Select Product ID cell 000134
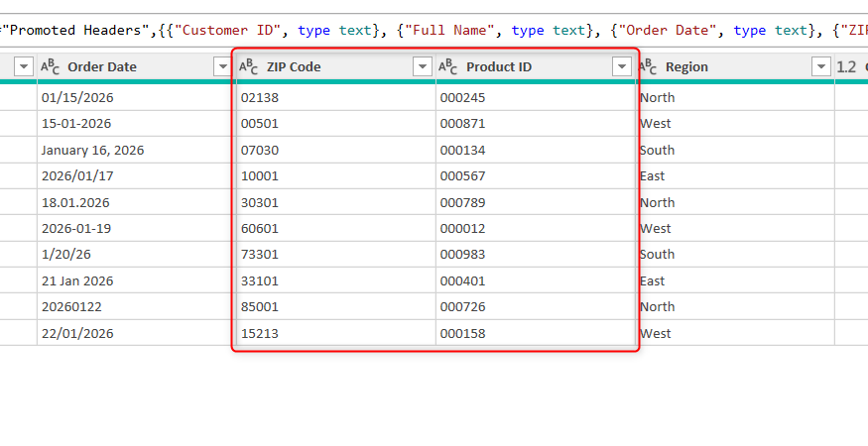This screenshot has height=446, width=868. click(x=536, y=150)
